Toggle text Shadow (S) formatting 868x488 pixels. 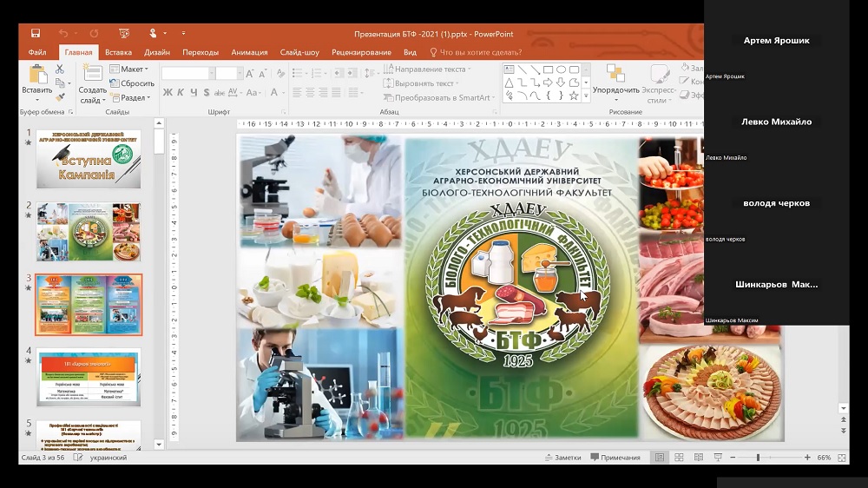[206, 93]
